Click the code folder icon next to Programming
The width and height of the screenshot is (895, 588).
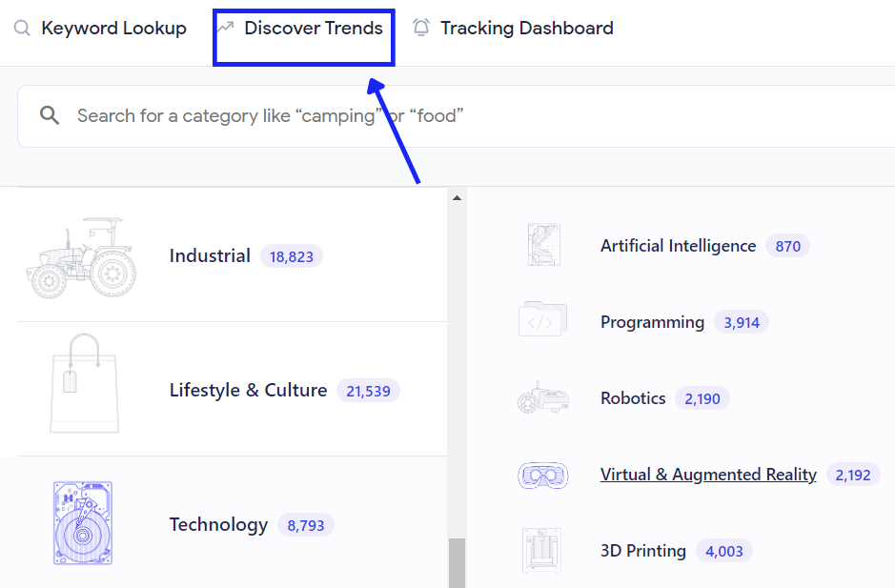pos(543,321)
